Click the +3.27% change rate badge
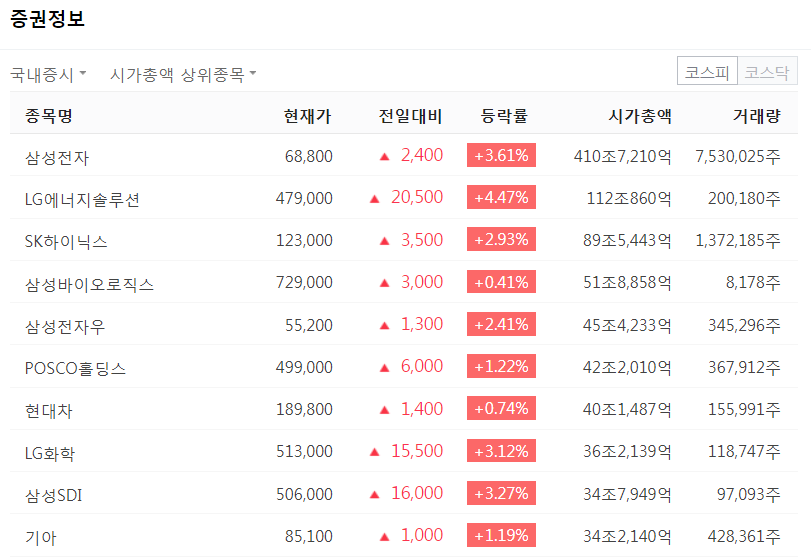 [501, 493]
